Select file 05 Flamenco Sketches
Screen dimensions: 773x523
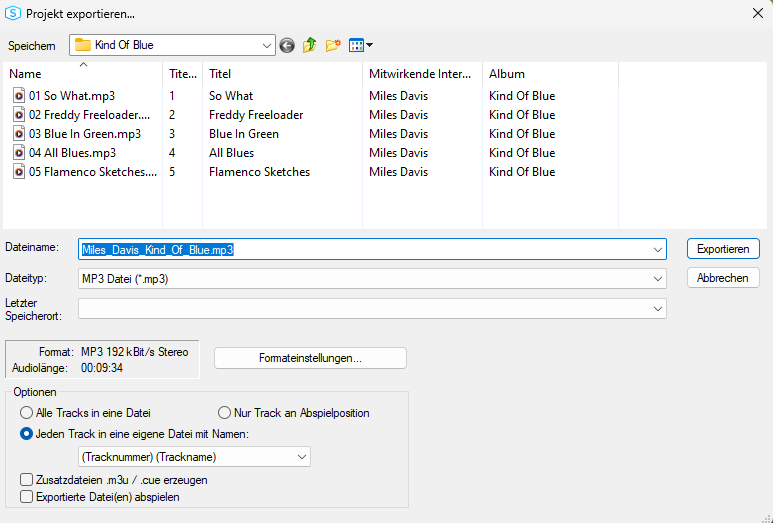click(x=93, y=172)
